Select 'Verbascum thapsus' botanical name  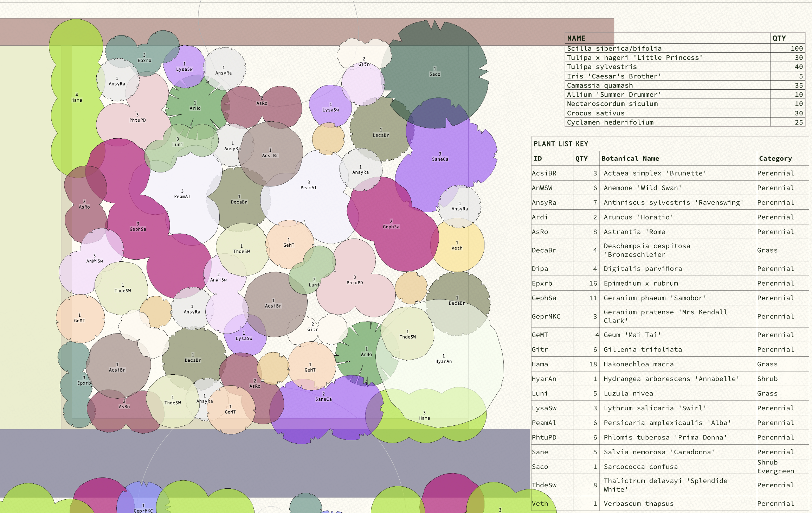click(638, 504)
